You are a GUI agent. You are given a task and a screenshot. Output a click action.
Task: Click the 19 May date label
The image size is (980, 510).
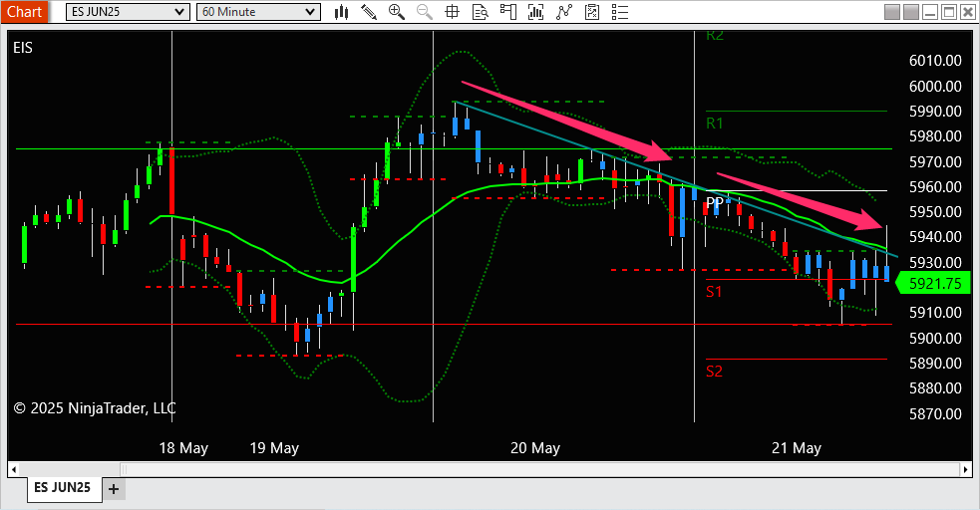(x=274, y=448)
